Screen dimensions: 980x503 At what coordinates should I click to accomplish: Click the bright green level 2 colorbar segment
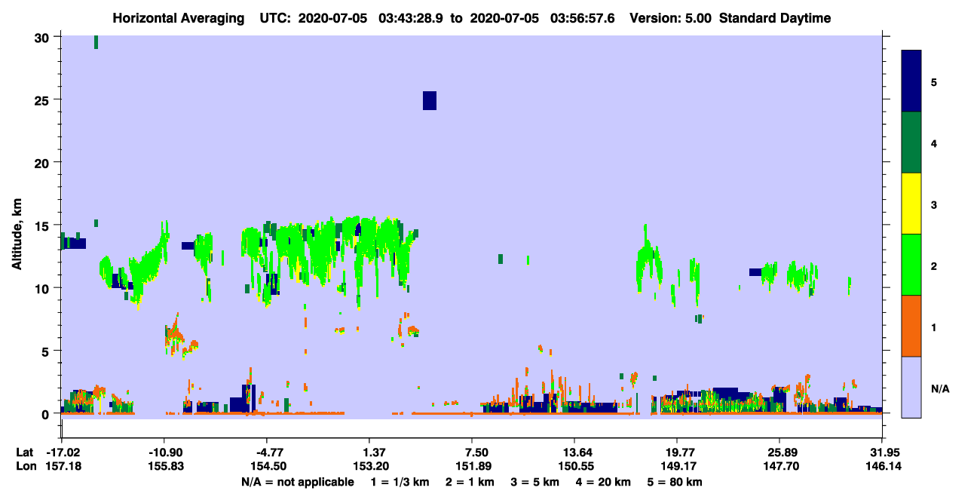[x=911, y=265]
